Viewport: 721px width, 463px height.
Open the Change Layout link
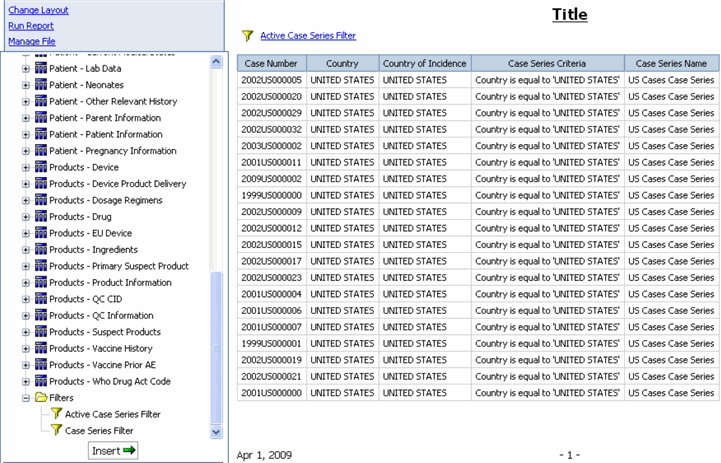click(x=38, y=10)
